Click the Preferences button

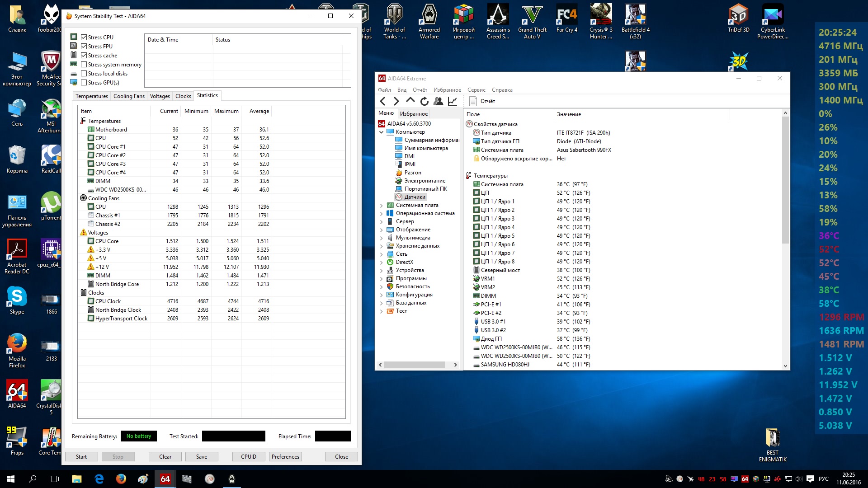(285, 457)
